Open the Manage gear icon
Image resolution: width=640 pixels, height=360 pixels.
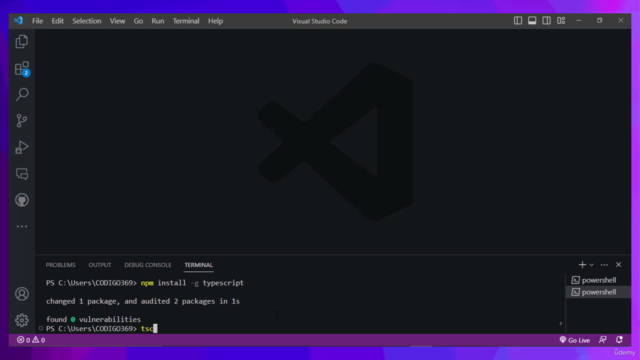point(22,320)
